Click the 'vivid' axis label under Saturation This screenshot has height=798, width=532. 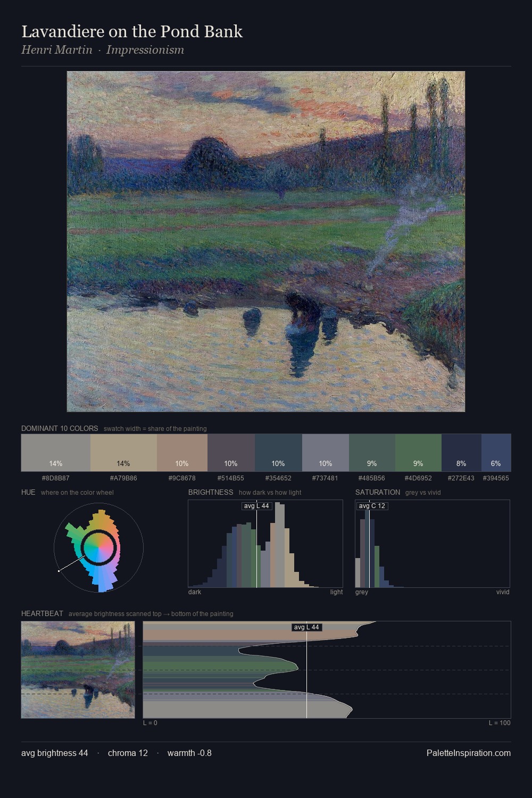click(x=503, y=592)
